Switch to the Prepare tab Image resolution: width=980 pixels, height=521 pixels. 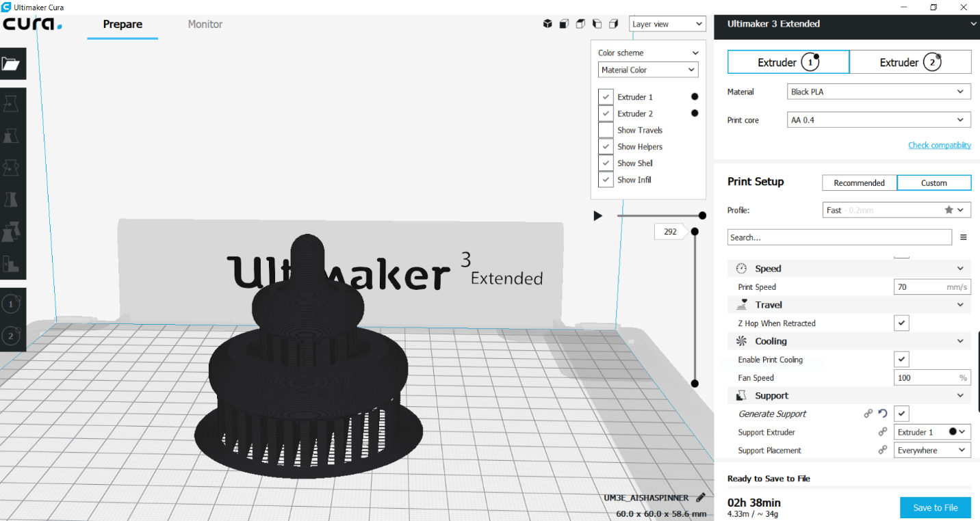(122, 25)
